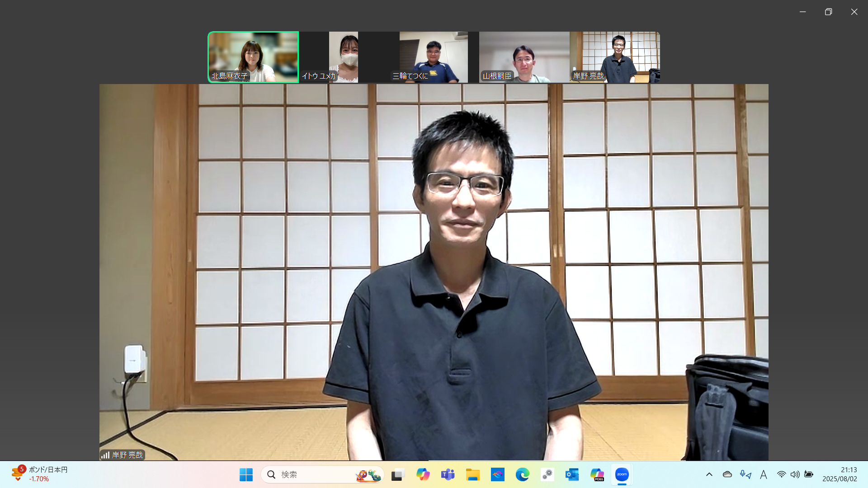The image size is (868, 488).
Task: Click the Zoom icon in taskbar
Action: 622,474
